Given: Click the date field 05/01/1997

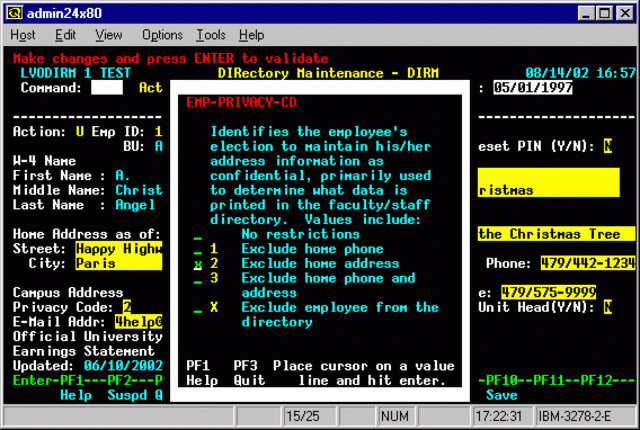Looking at the screenshot, I should tap(533, 87).
